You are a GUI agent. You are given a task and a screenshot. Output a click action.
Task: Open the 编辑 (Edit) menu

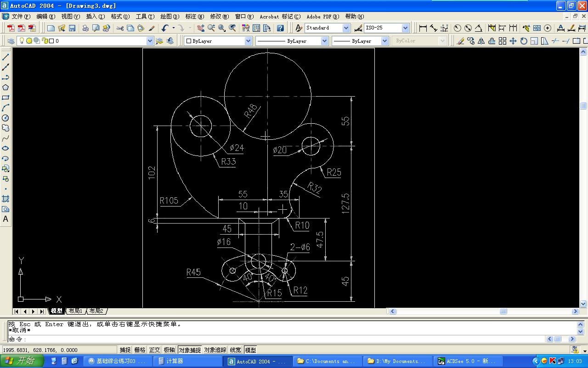tap(45, 17)
